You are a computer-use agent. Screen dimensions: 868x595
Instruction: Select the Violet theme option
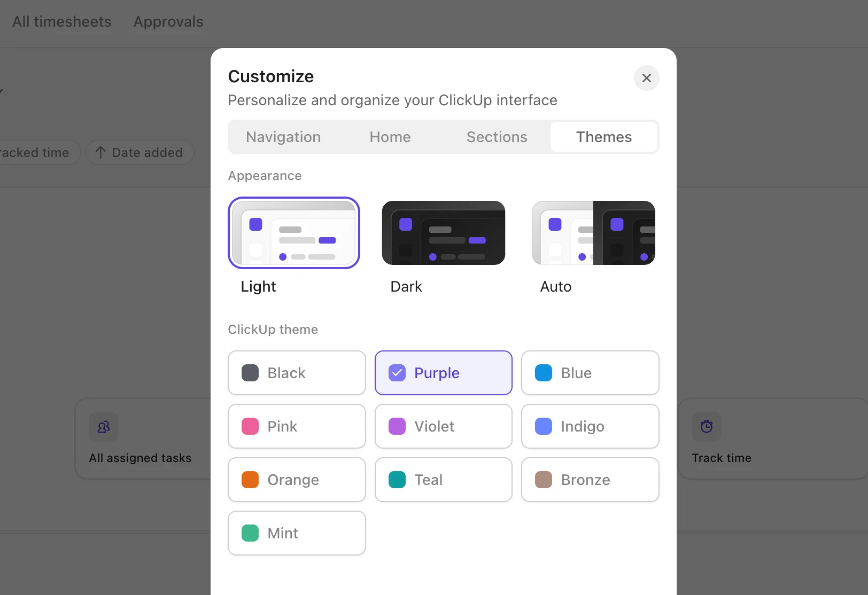coord(444,426)
